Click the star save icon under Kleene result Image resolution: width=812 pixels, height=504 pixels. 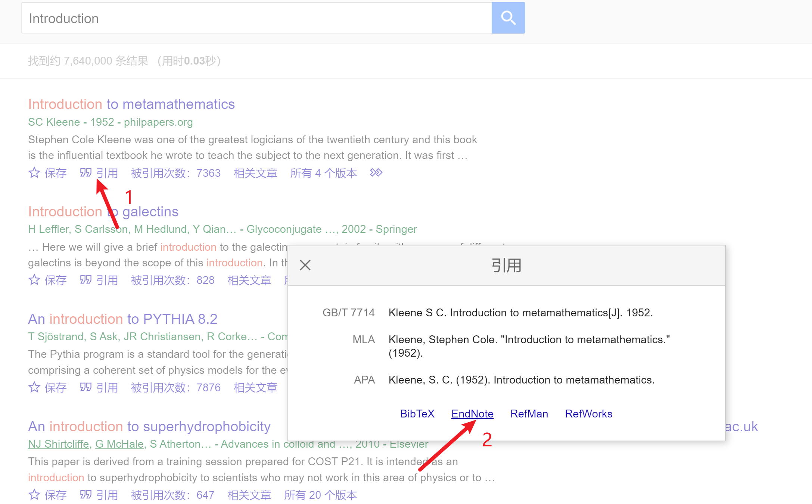coord(34,173)
